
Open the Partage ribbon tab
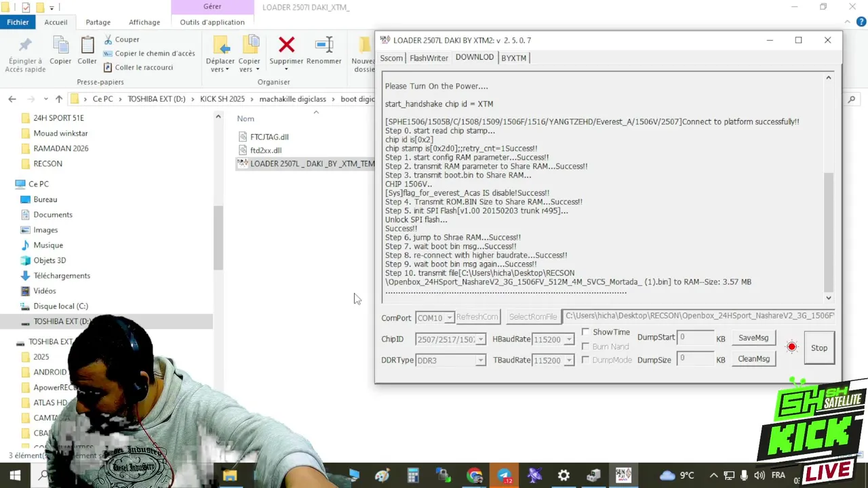pos(98,22)
